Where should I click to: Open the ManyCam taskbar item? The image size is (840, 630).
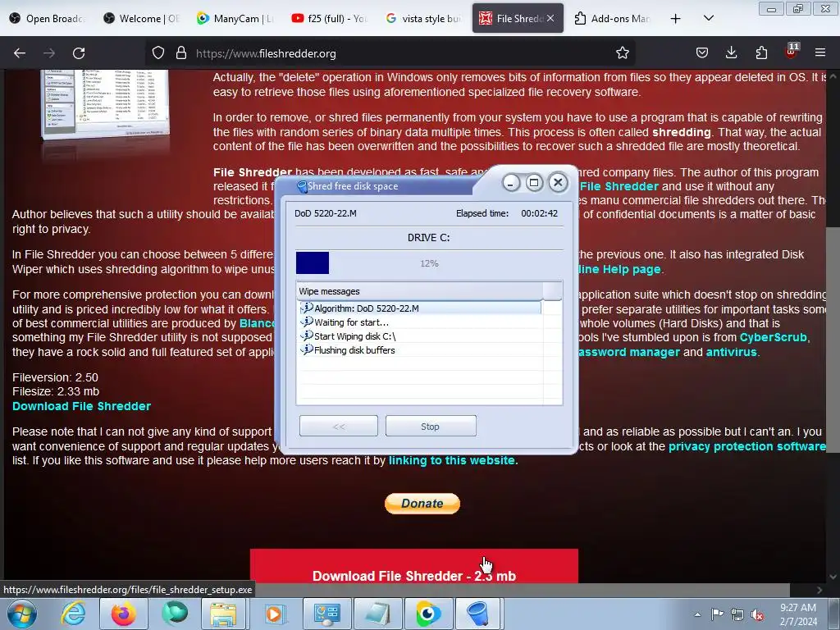[x=428, y=614]
